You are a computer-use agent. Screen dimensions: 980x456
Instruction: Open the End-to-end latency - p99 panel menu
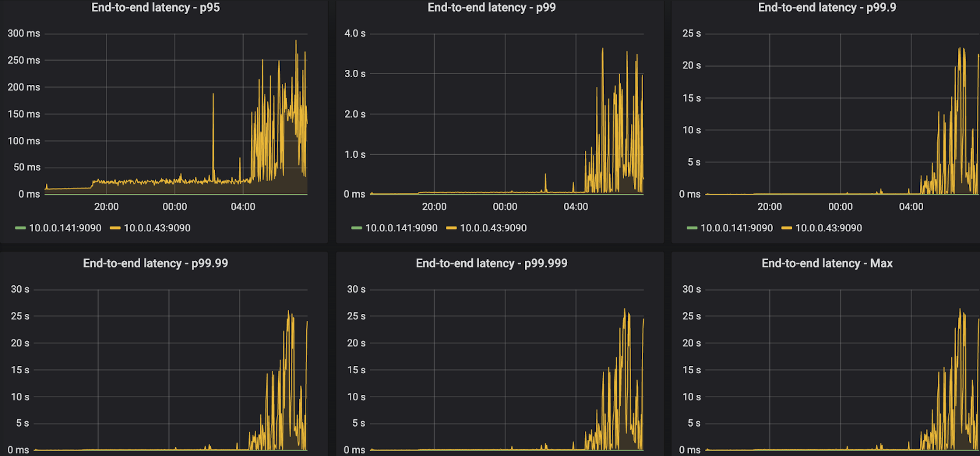coord(491,8)
